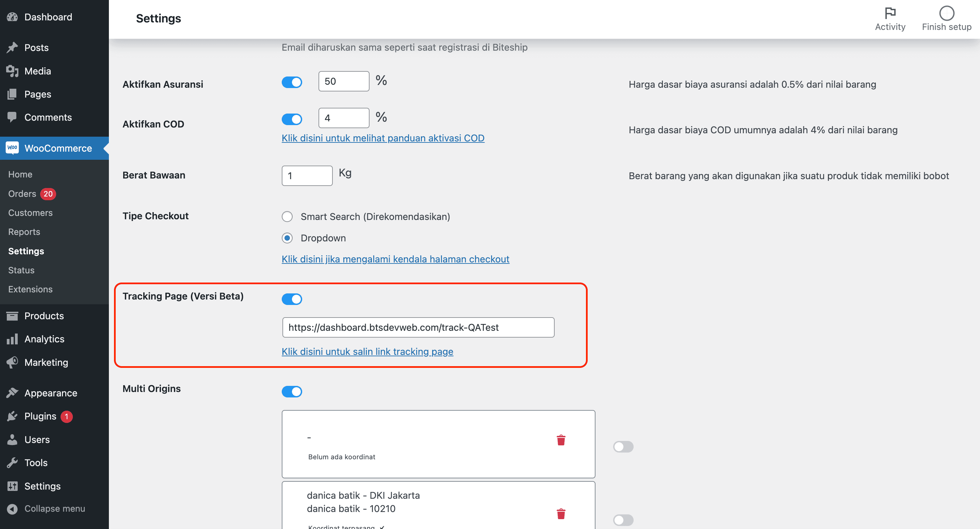The height and width of the screenshot is (529, 980).
Task: Turn off the Aktifkan COD toggle
Action: tap(292, 119)
